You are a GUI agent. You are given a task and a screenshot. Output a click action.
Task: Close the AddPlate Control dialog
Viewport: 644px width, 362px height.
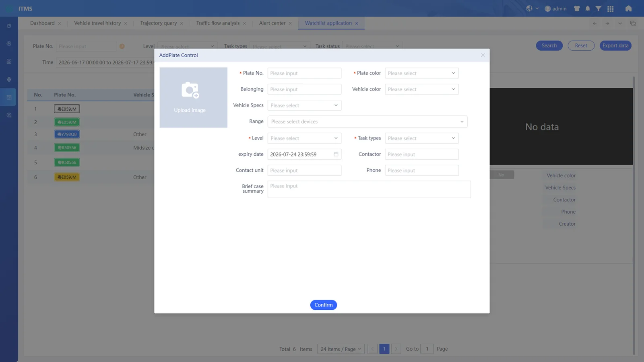pyautogui.click(x=483, y=55)
